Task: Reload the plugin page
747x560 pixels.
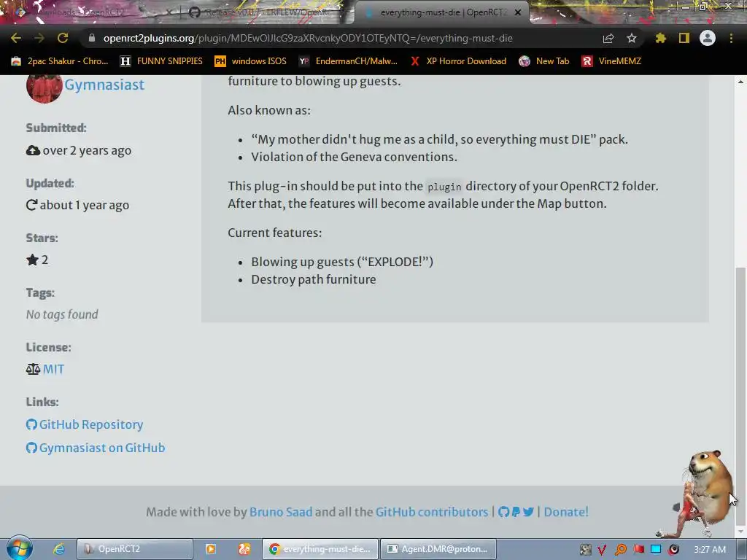Action: pos(63,38)
